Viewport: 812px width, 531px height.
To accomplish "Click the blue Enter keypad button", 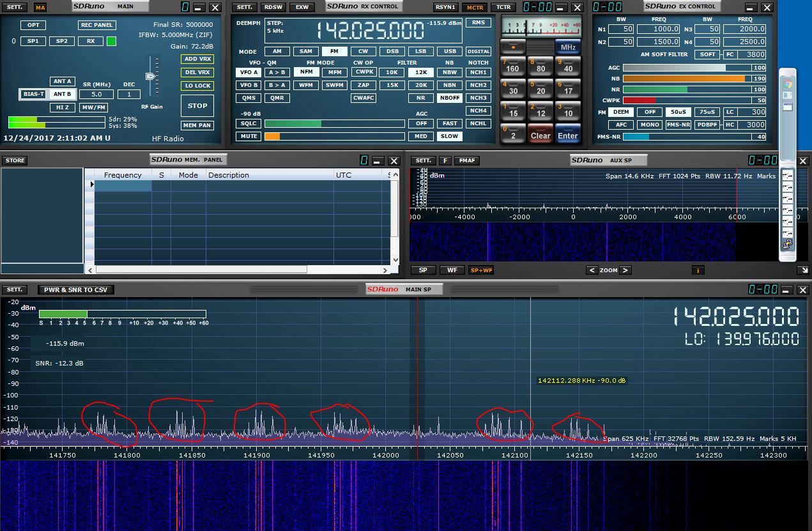I will click(x=568, y=133).
